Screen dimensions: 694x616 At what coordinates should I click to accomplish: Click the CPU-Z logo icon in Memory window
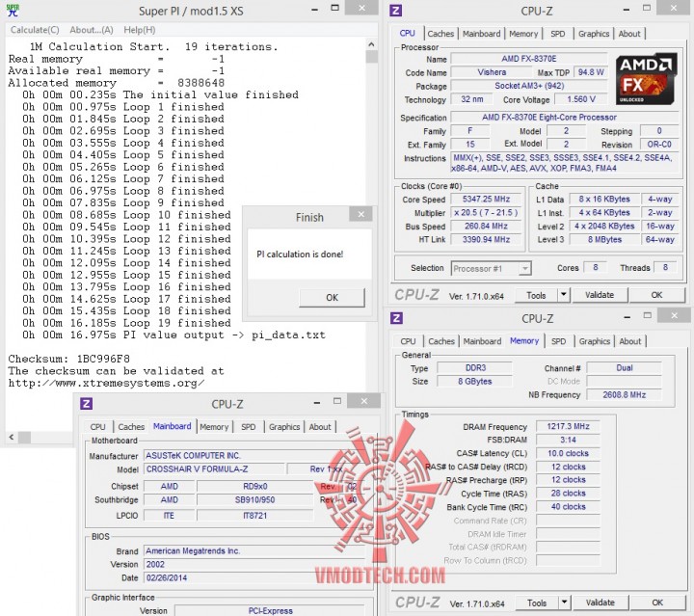(396, 318)
